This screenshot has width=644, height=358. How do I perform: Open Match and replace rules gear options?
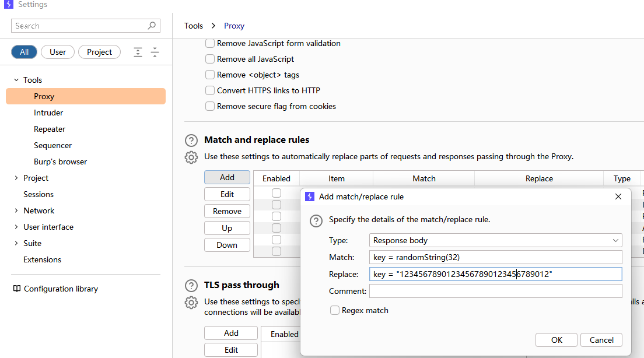pos(191,157)
